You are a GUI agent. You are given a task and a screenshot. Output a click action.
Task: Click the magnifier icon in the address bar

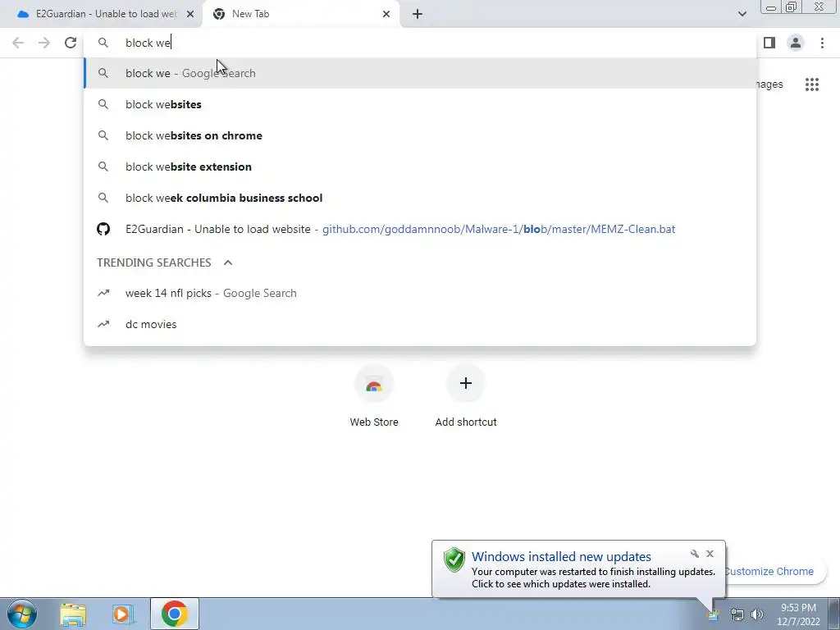pyautogui.click(x=103, y=43)
